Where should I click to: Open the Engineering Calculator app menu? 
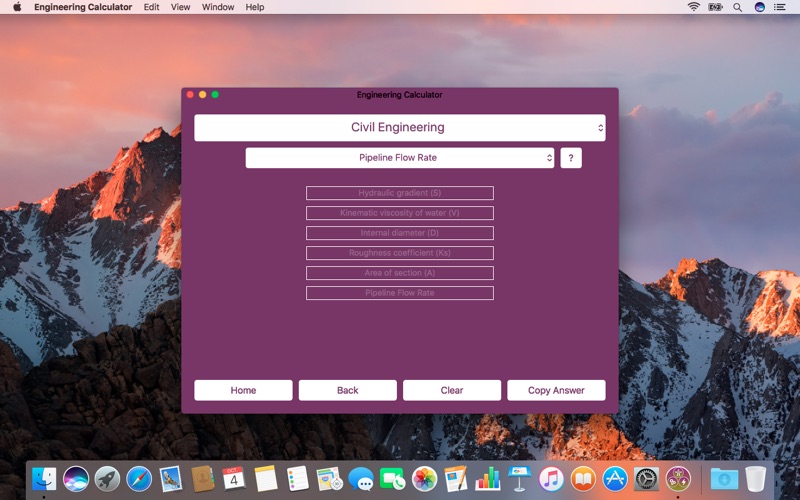click(83, 7)
